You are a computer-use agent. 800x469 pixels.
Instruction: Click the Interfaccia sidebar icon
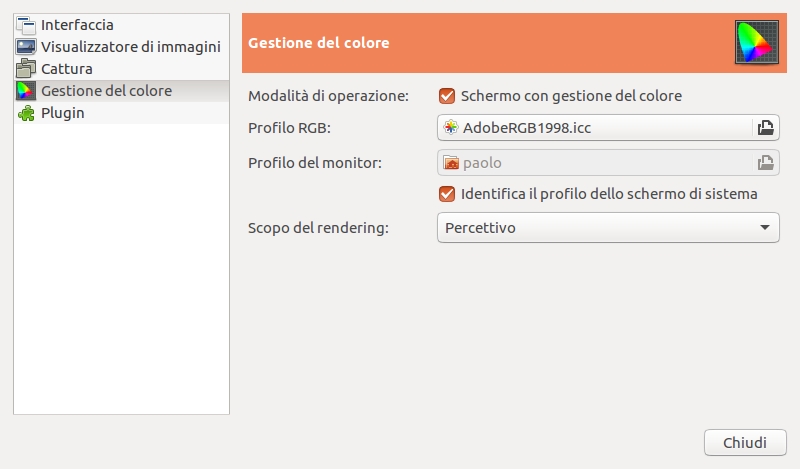[26, 25]
